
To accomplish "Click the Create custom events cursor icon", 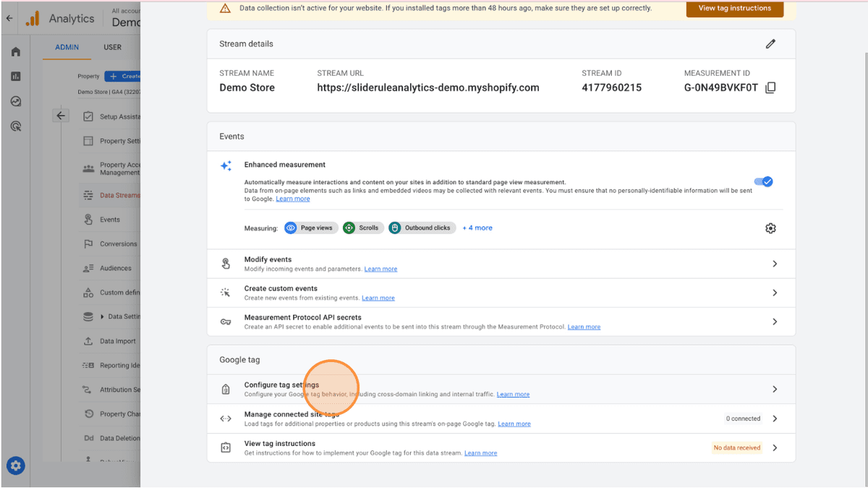I will pyautogui.click(x=226, y=293).
